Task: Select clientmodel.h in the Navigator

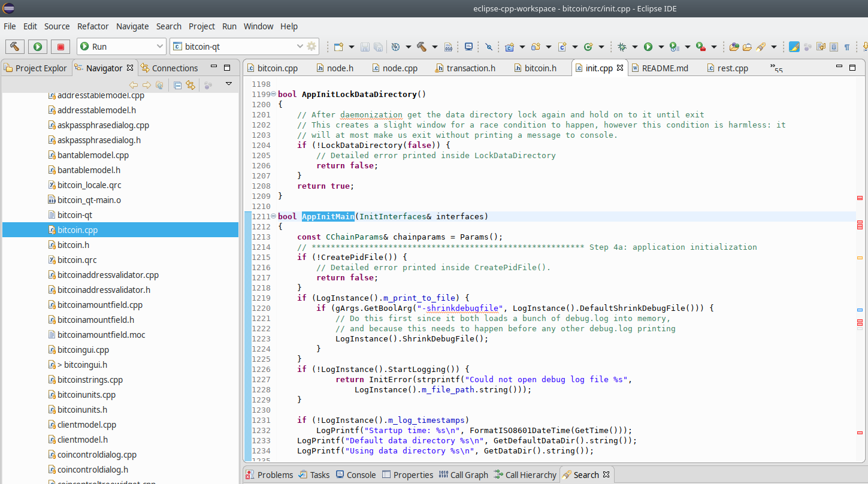Action: point(84,440)
